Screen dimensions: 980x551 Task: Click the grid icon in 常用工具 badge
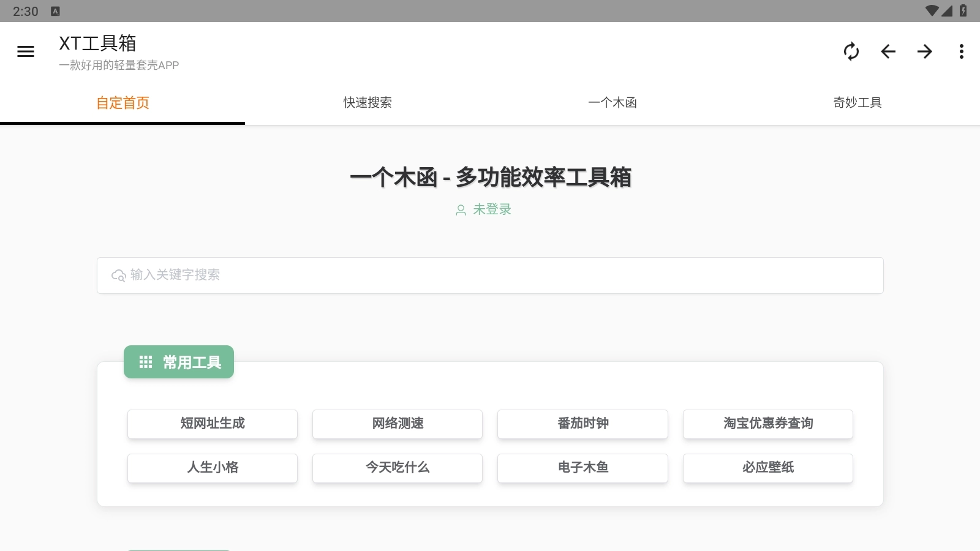[x=146, y=362]
